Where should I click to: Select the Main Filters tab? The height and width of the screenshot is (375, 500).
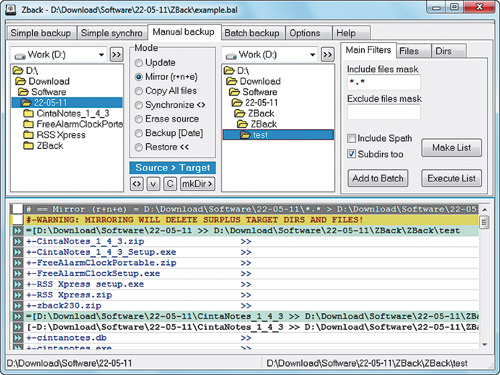[x=368, y=50]
